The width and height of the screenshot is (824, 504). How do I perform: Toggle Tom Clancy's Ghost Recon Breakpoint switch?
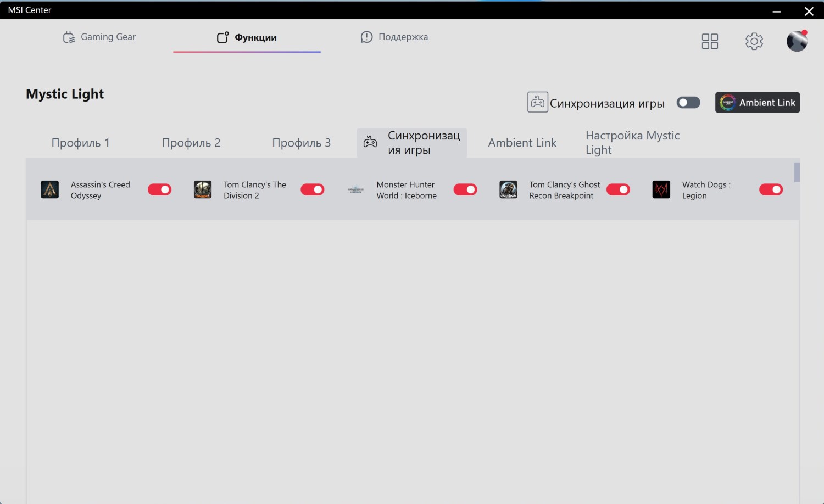[618, 189]
